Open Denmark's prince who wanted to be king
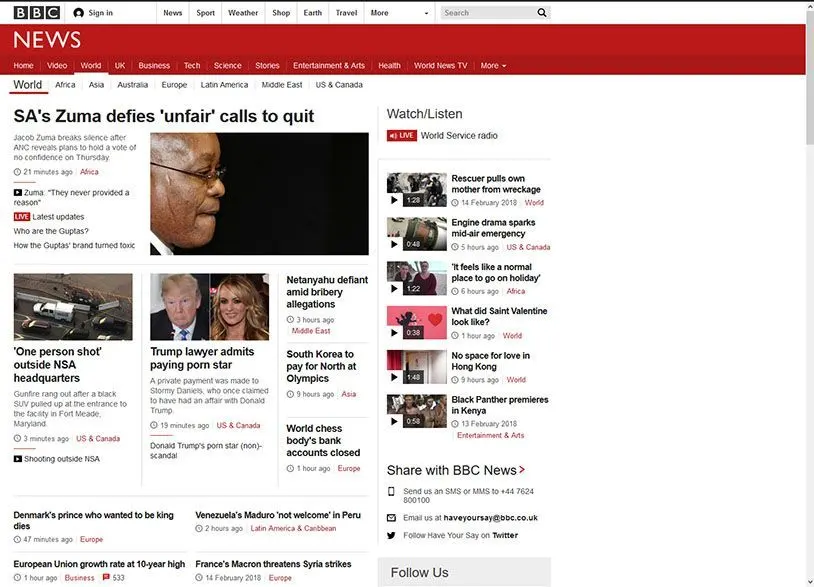 [93, 520]
